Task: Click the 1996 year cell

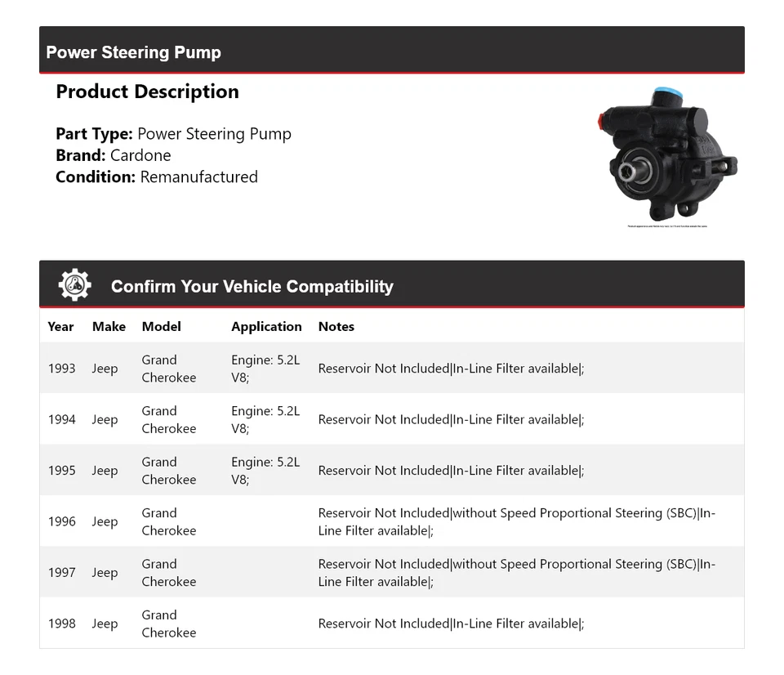Action: pos(61,521)
